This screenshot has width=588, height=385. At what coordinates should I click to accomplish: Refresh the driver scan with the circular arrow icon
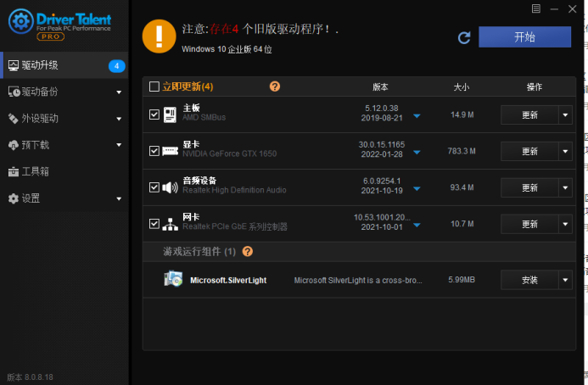pos(464,37)
